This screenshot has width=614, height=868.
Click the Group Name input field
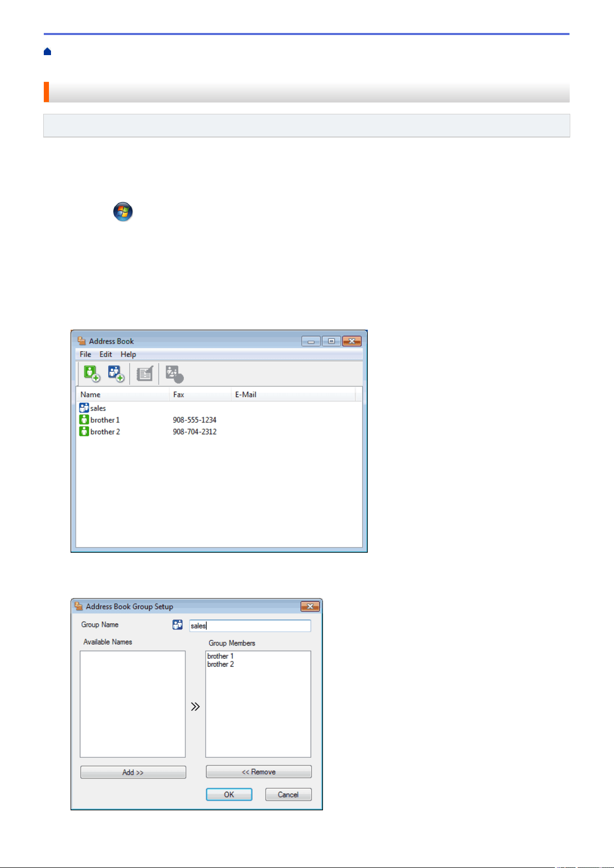click(250, 625)
